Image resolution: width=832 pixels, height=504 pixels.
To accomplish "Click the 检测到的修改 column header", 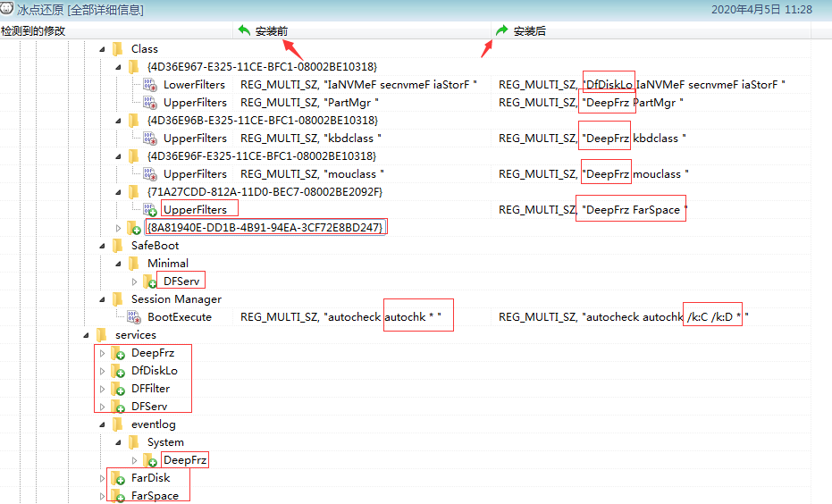I will (x=116, y=30).
